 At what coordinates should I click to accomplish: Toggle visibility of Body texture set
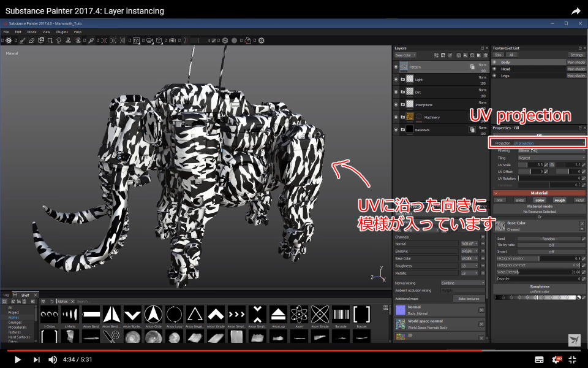pos(494,62)
